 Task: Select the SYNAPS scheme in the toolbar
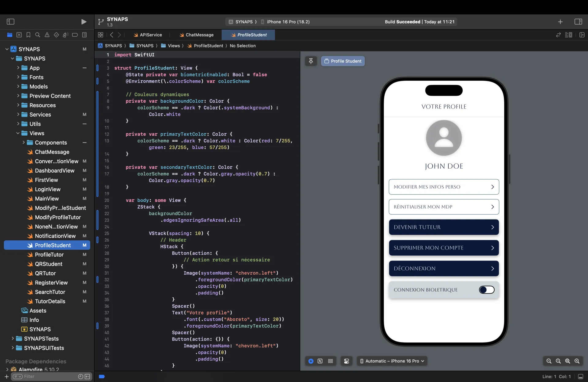241,22
